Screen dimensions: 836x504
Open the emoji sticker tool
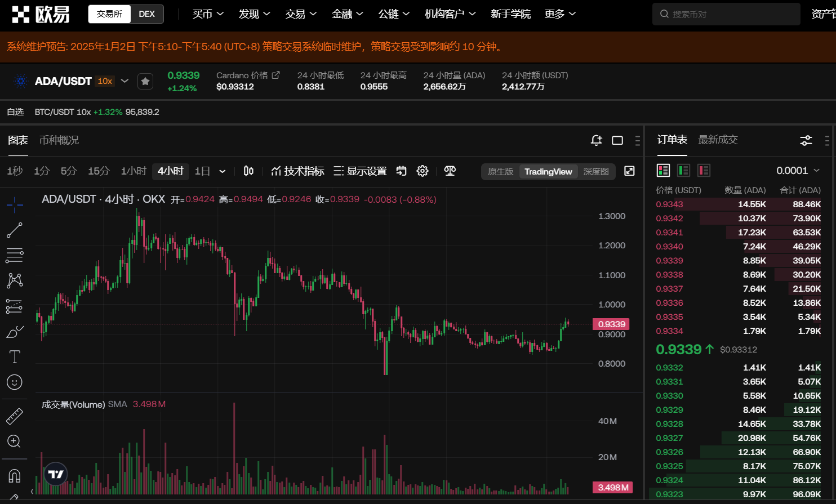[x=15, y=382]
